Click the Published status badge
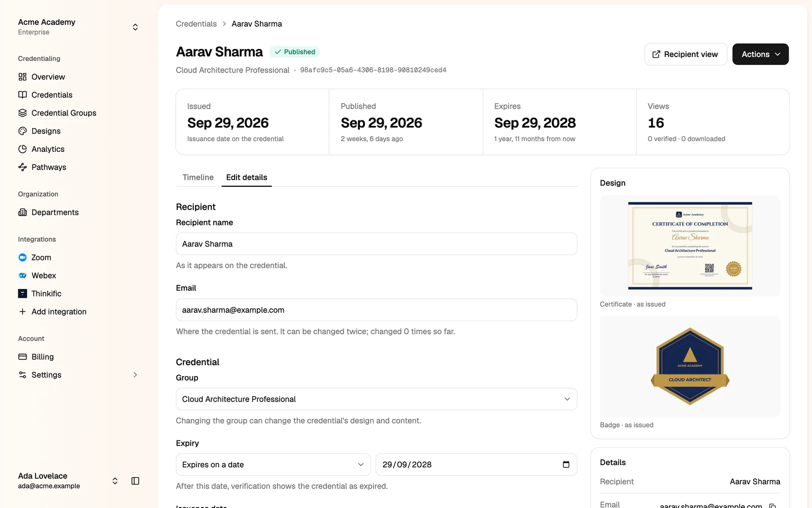Image resolution: width=812 pixels, height=508 pixels. coord(294,52)
